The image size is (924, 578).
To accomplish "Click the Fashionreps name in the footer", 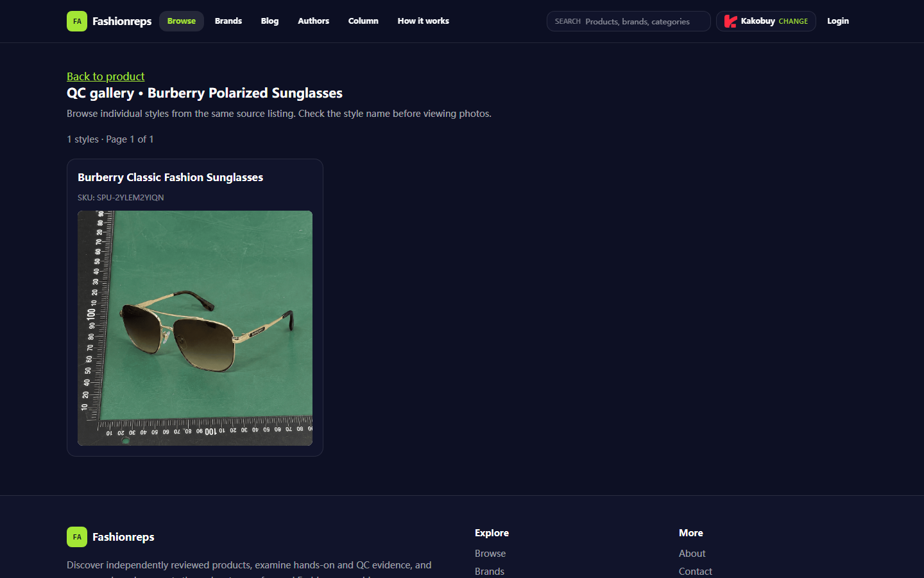I will pyautogui.click(x=123, y=537).
